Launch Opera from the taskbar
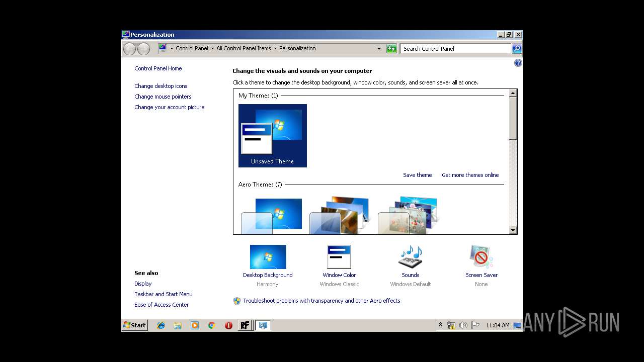Screen dimensions: 644x362 point(228,325)
